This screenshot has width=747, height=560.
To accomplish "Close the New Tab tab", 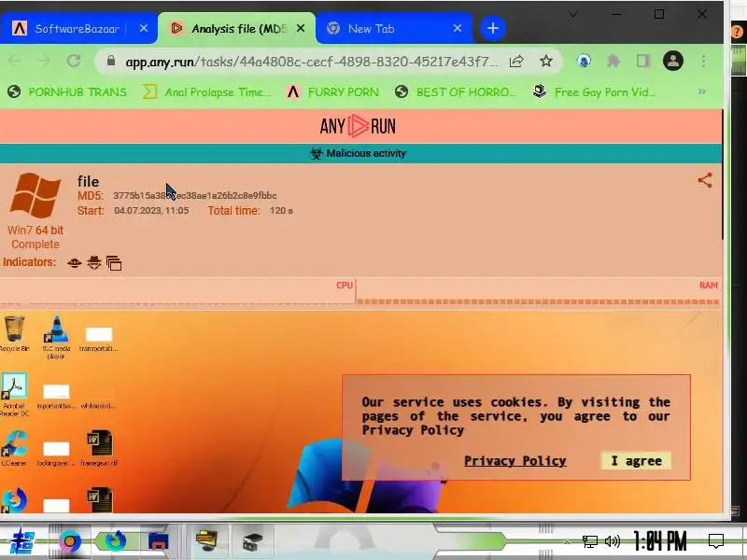I will click(x=458, y=29).
